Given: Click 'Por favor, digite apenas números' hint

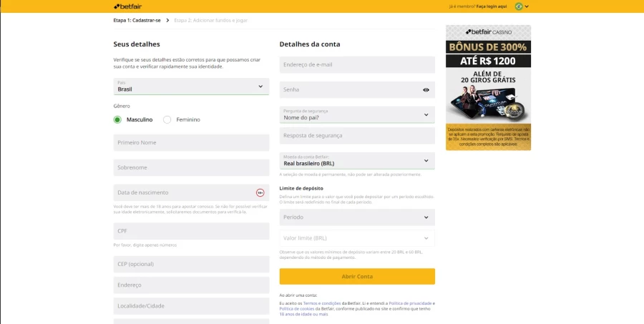Looking at the screenshot, I should [145, 245].
